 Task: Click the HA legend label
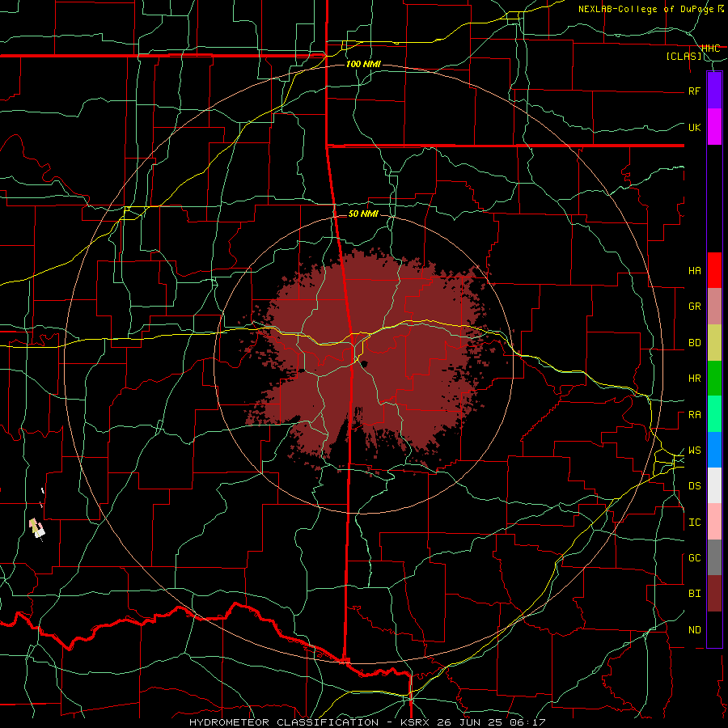point(695,271)
